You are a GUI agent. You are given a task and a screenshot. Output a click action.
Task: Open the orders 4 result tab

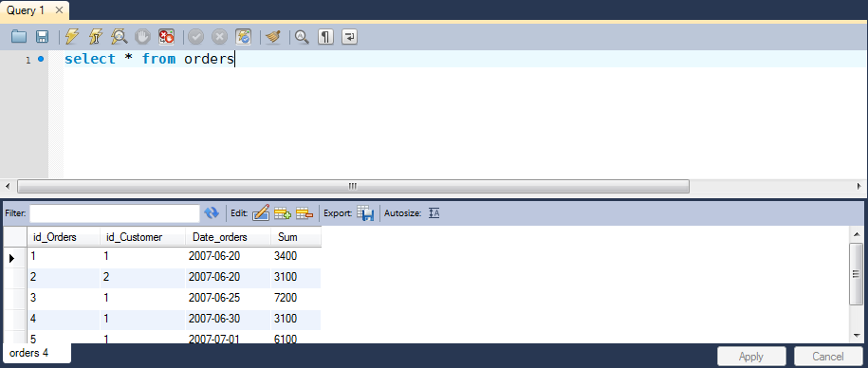coord(37,353)
